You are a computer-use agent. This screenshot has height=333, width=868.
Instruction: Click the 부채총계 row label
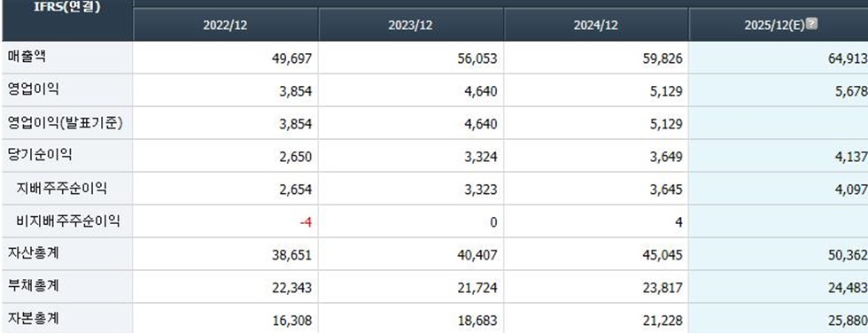tap(34, 285)
